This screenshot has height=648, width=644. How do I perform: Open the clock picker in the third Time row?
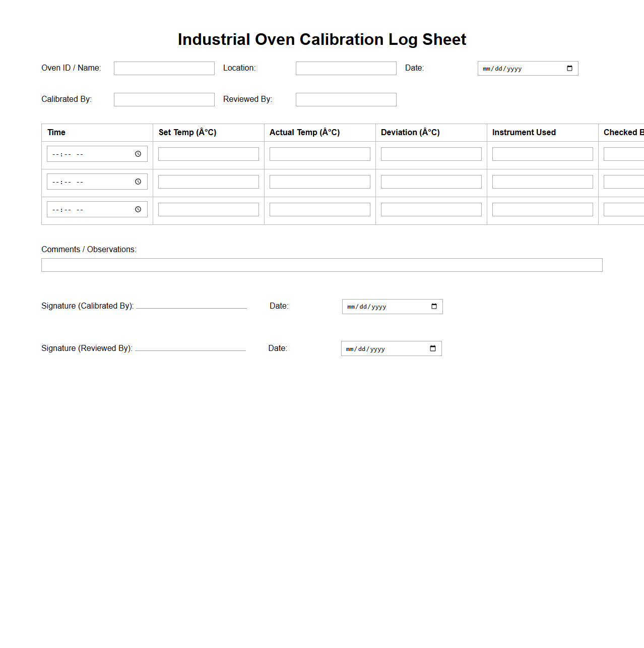tap(138, 209)
